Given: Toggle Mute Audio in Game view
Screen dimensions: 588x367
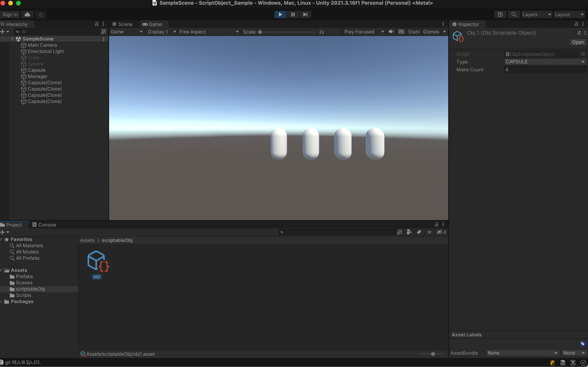Looking at the screenshot, I should coord(391,32).
